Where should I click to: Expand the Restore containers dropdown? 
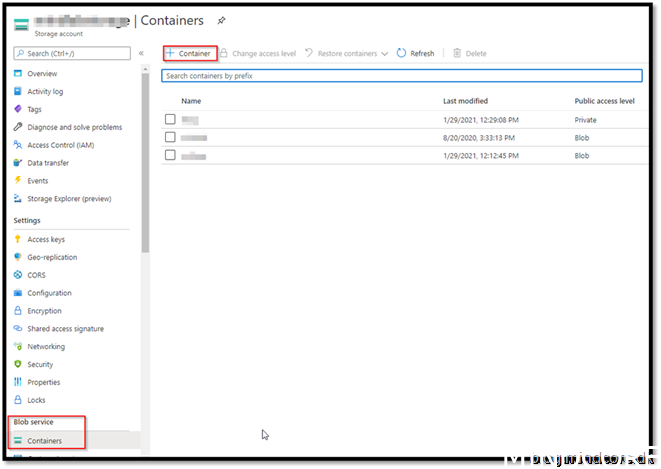tap(384, 53)
